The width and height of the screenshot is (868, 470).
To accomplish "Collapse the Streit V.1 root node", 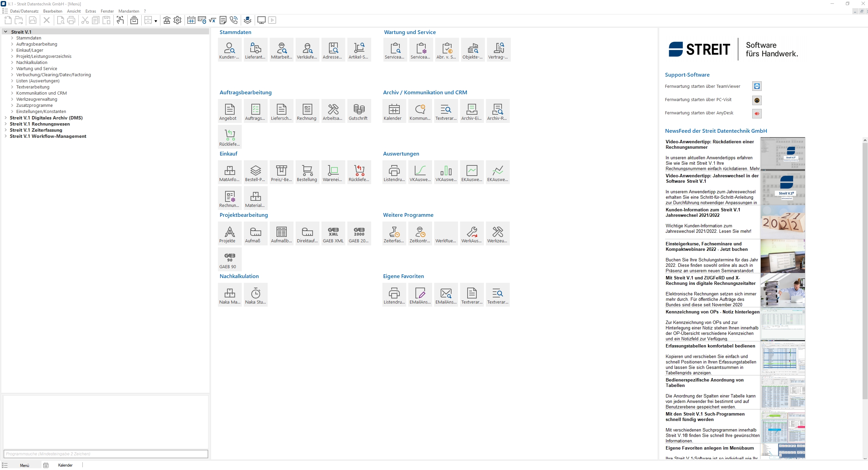I will coord(6,32).
